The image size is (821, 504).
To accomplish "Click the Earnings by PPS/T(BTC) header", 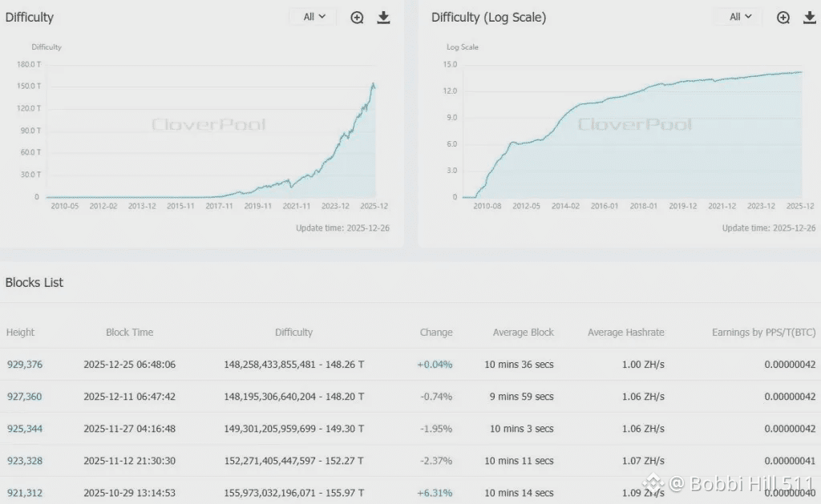I will (x=763, y=333).
